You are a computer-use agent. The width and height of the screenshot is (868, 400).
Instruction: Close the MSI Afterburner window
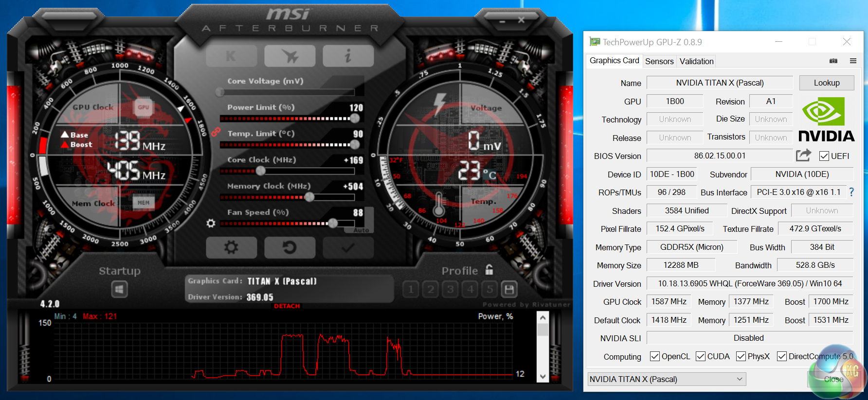click(521, 20)
